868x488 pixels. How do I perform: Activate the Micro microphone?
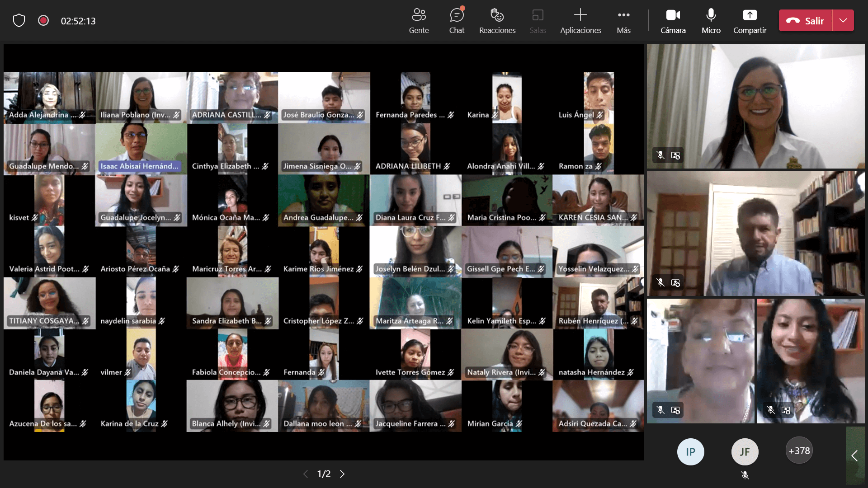pos(711,20)
